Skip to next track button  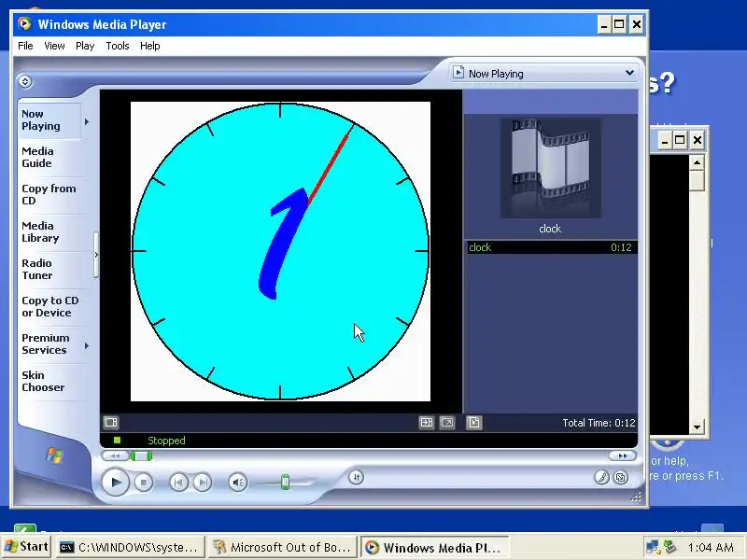(203, 483)
